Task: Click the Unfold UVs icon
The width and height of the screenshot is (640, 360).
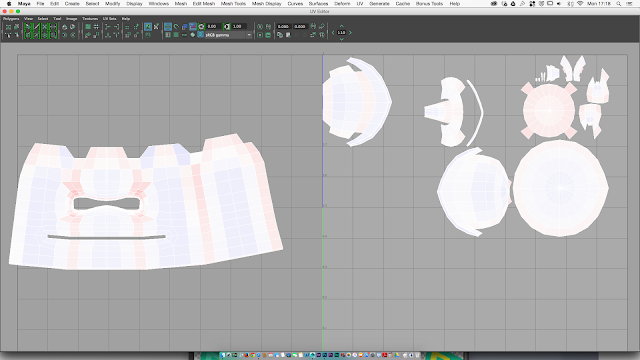Action: 88,35
